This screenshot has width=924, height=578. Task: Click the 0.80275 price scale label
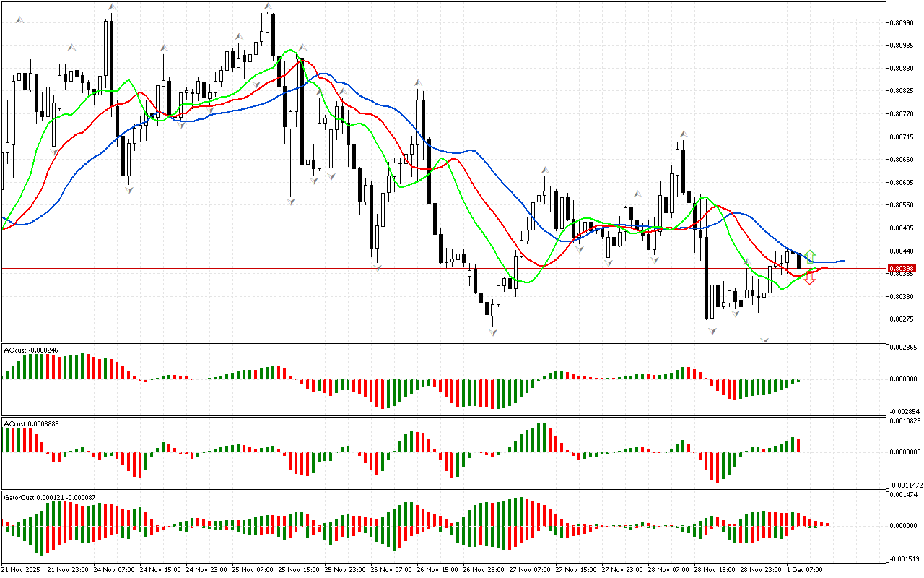coord(902,319)
